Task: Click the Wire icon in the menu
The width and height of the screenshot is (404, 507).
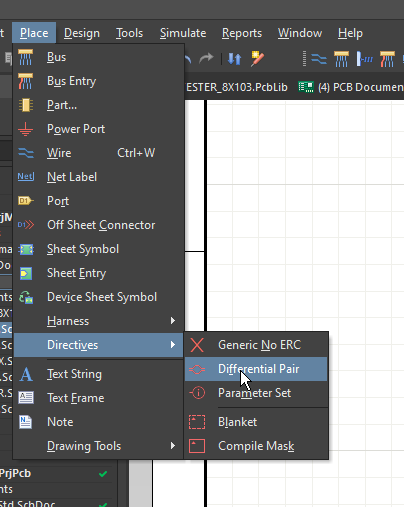Action: coord(26,153)
